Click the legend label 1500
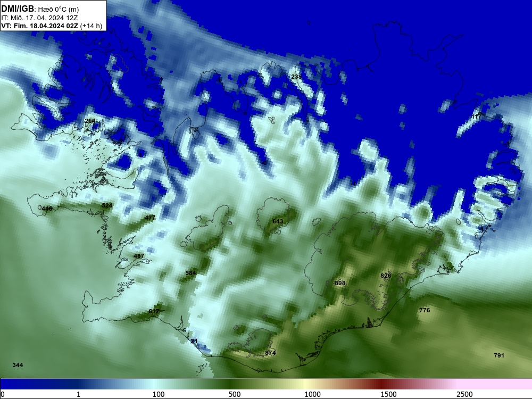Viewport: 532px width, 399px height. click(x=388, y=394)
